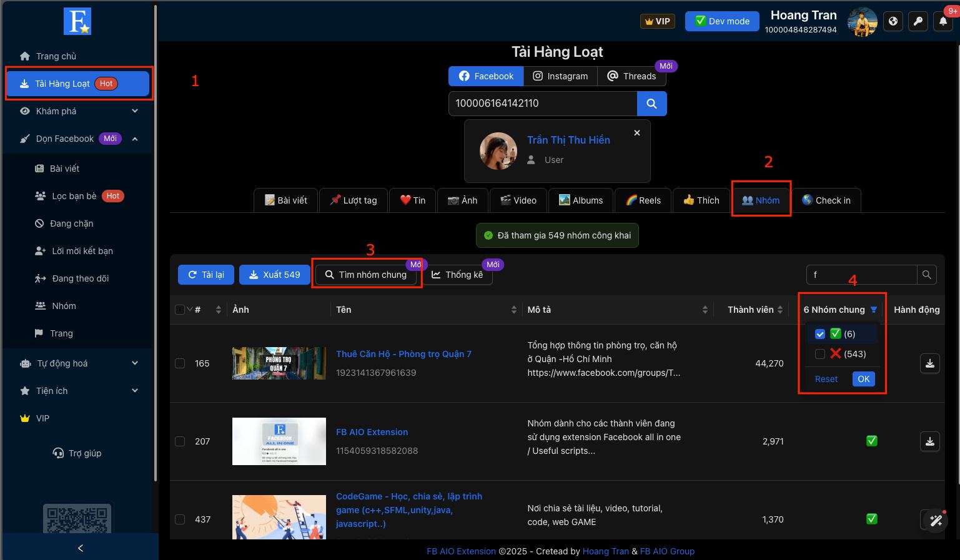Image resolution: width=960 pixels, height=560 pixels.
Task: Sort by Mô tả column arrows
Action: [x=705, y=310]
